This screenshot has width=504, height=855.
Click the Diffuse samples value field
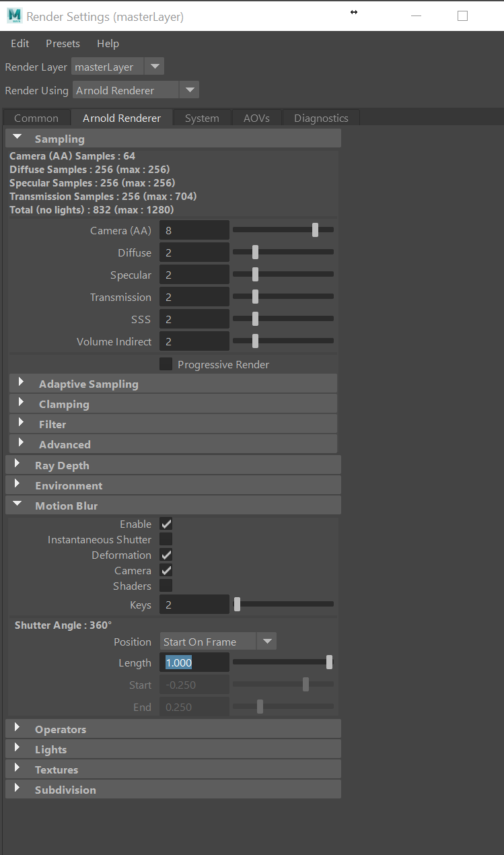click(194, 252)
